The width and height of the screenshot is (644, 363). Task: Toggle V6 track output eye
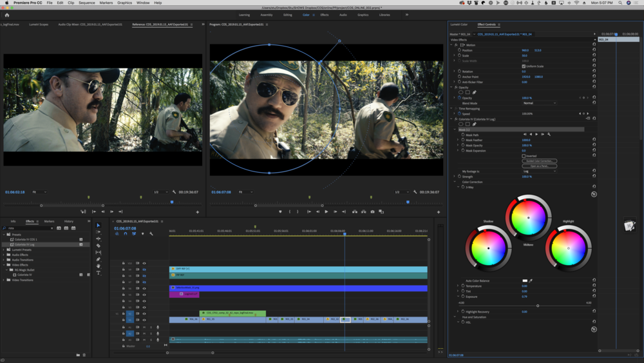(x=144, y=288)
